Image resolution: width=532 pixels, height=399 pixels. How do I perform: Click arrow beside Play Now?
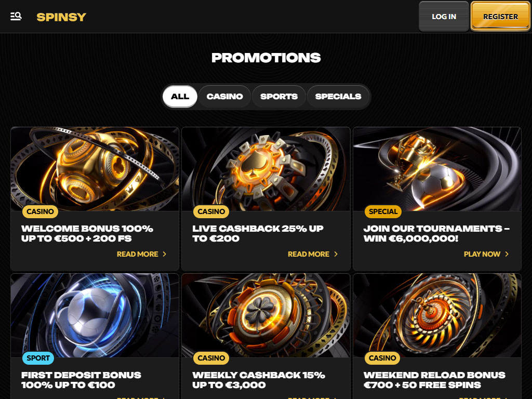[x=507, y=254]
